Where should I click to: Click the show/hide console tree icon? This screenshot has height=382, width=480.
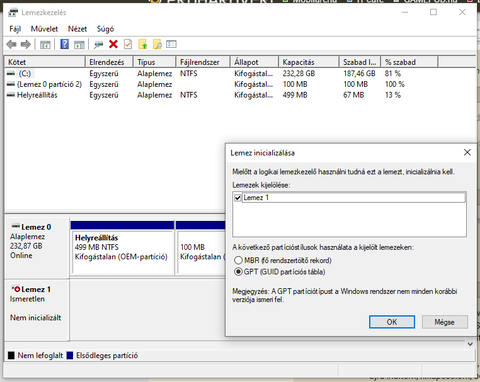pyautogui.click(x=45, y=44)
